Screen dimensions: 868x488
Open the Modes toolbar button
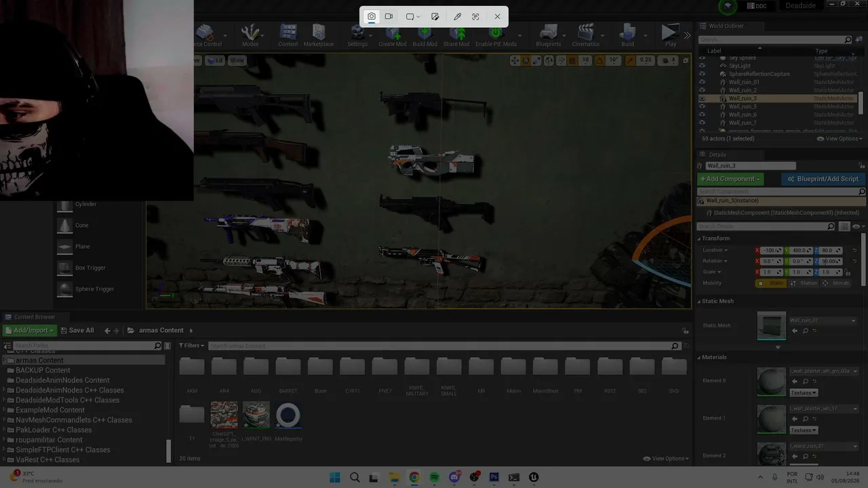click(250, 35)
